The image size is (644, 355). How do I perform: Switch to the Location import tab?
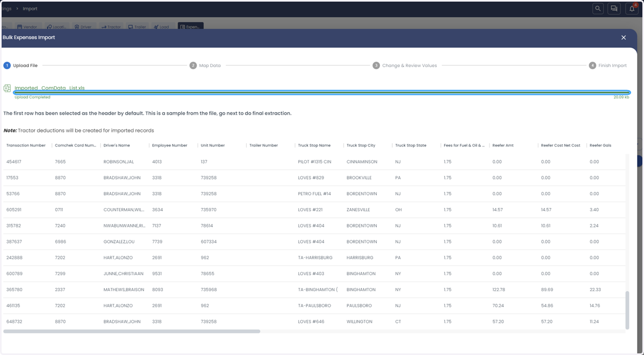[56, 27]
